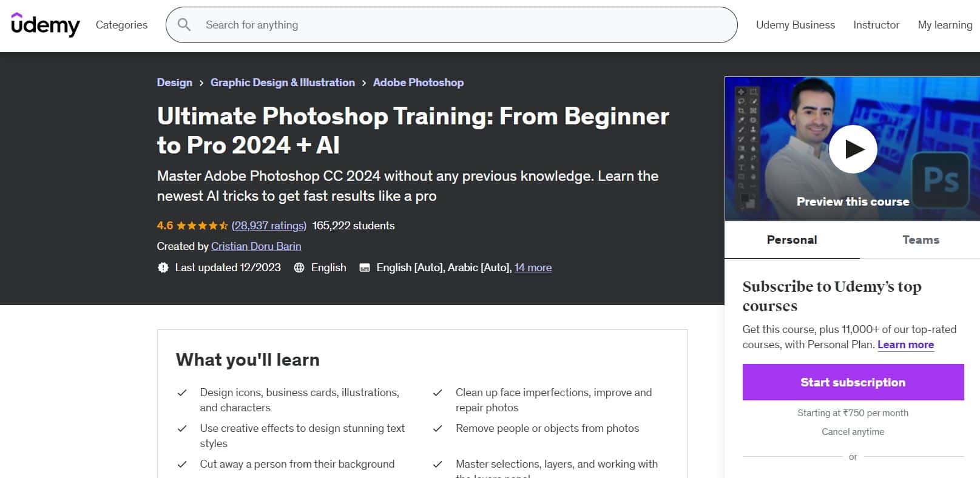Click Subscribe to Udemy's top courses heading

pos(832,296)
